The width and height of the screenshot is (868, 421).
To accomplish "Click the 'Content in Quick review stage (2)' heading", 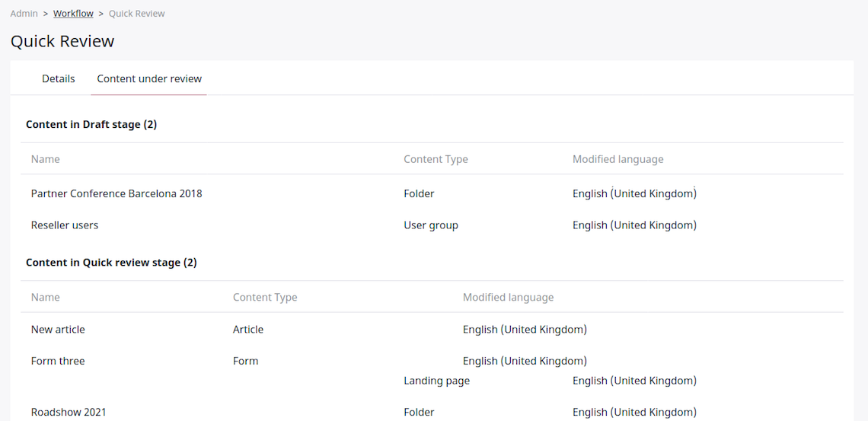I will (x=111, y=262).
